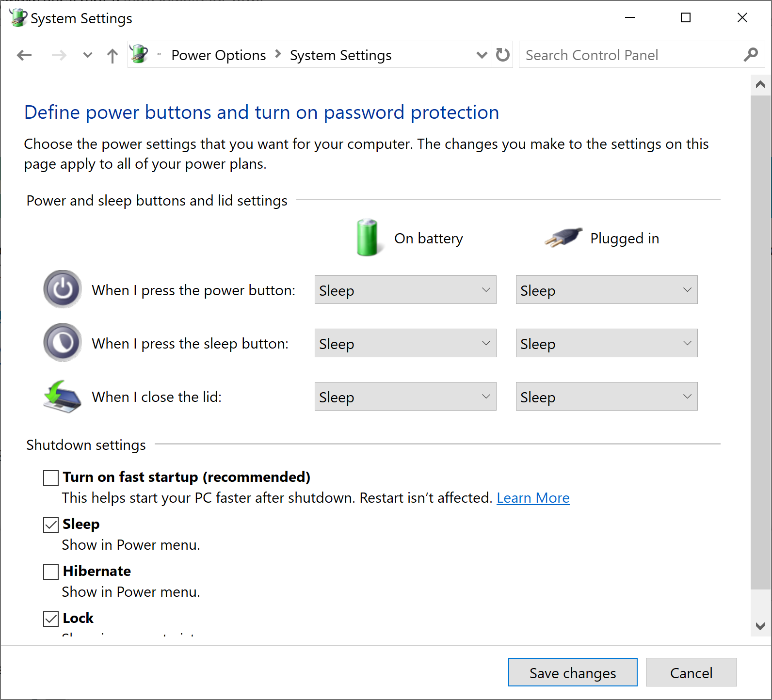Click the search magnifier icon
This screenshot has height=700, width=772.
click(750, 55)
